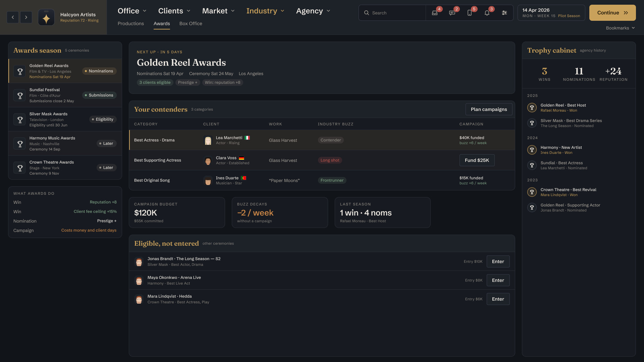Click the Silver Mask Eligibility status pill
644x362 pixels.
coord(103,119)
